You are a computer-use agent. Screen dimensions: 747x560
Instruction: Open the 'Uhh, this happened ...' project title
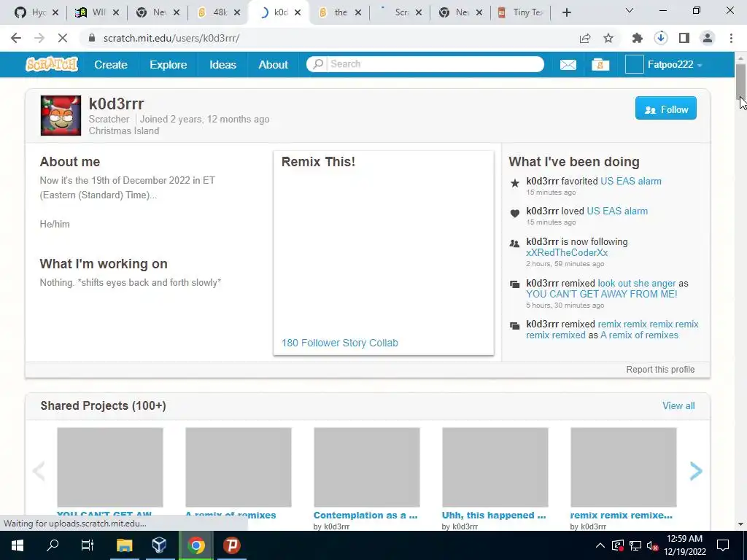pos(494,516)
